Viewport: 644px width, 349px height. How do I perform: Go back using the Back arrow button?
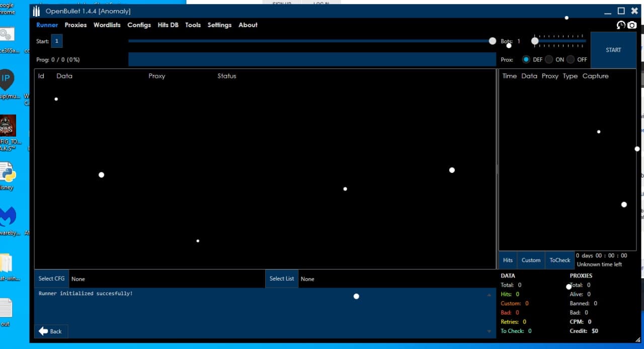(x=51, y=331)
